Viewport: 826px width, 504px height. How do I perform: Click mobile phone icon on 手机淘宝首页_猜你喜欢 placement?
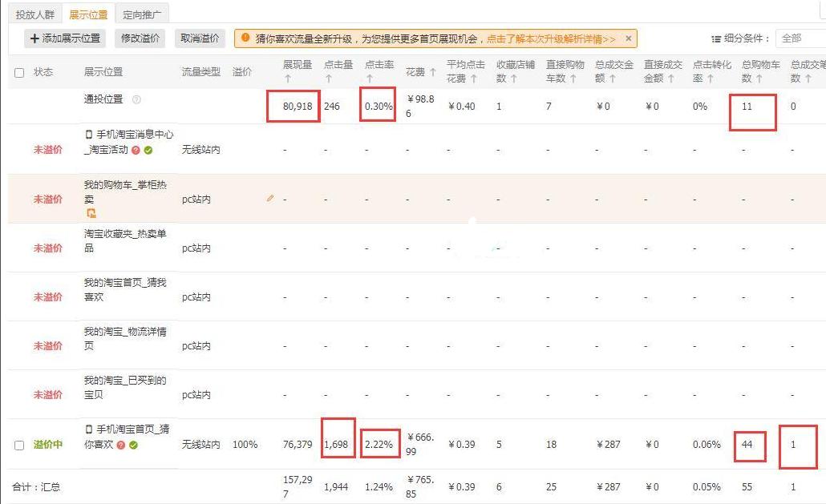tap(89, 429)
